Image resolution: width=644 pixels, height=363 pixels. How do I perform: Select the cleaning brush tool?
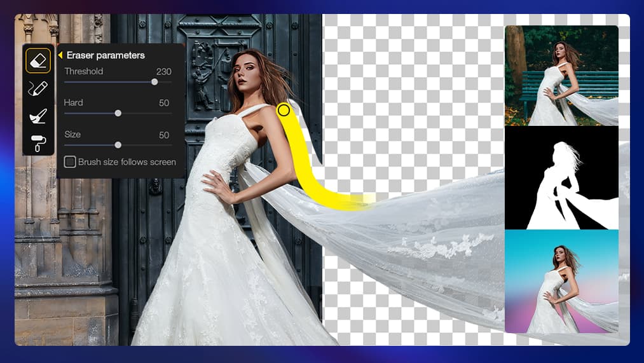click(38, 116)
